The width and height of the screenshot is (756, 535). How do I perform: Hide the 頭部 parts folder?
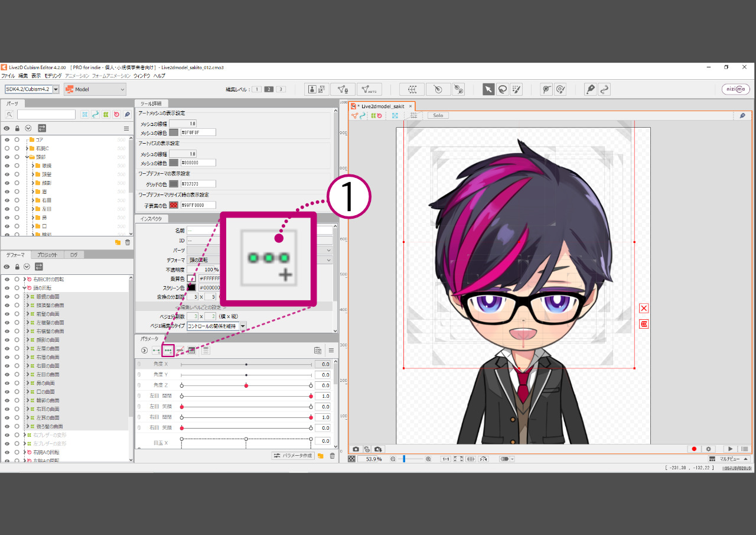[7, 157]
